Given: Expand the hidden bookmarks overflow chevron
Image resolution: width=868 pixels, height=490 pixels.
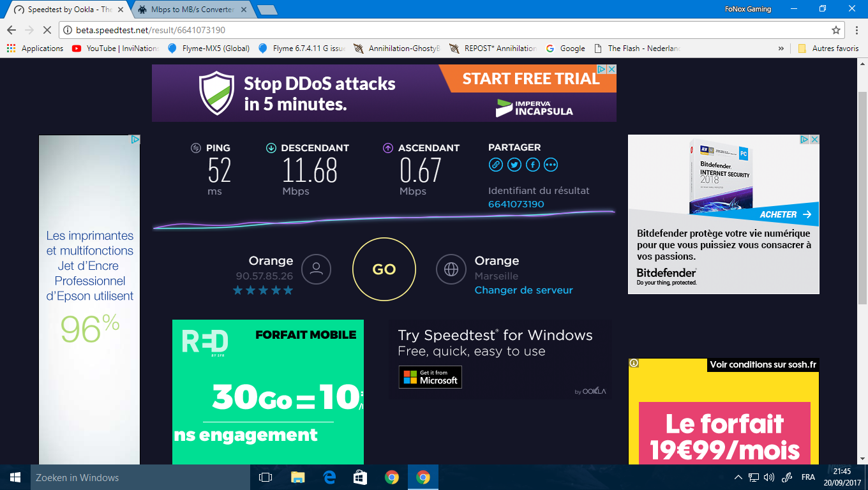Looking at the screenshot, I should tap(781, 48).
